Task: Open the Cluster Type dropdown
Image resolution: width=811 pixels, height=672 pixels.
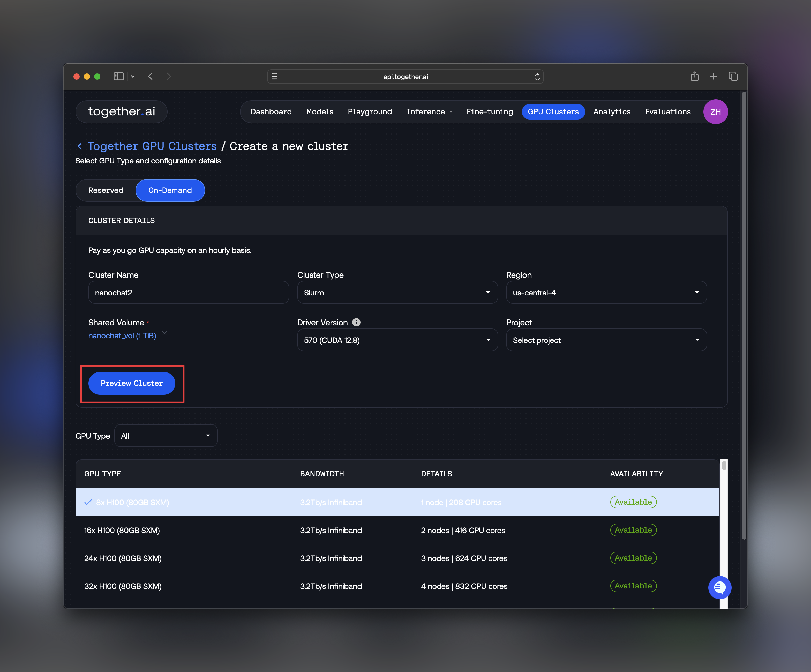Action: tap(397, 292)
